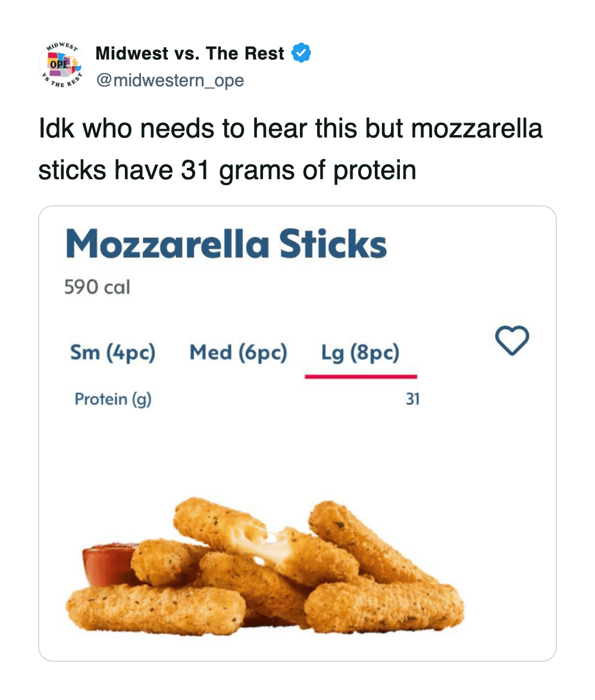Open the Midwest vs. The Rest avatar

[63, 65]
